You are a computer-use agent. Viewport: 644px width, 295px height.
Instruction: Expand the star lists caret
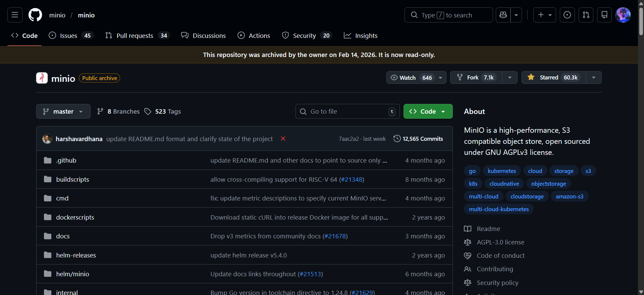click(x=594, y=77)
